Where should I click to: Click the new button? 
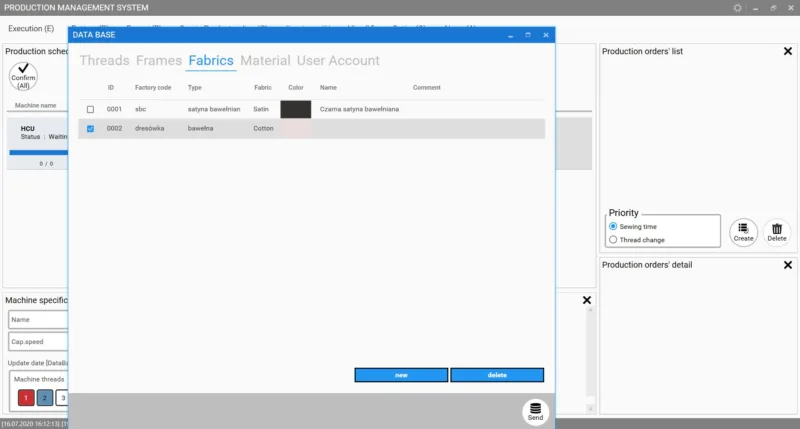(401, 375)
